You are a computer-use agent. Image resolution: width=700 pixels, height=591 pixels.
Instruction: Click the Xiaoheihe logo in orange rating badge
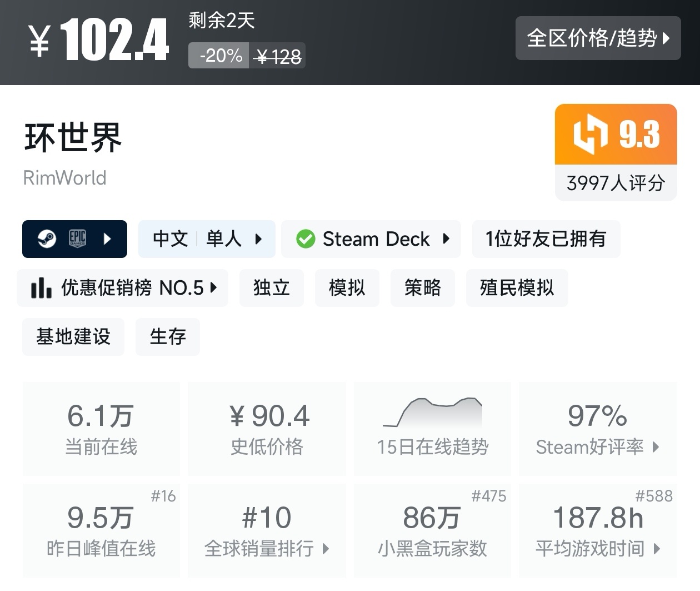(590, 134)
